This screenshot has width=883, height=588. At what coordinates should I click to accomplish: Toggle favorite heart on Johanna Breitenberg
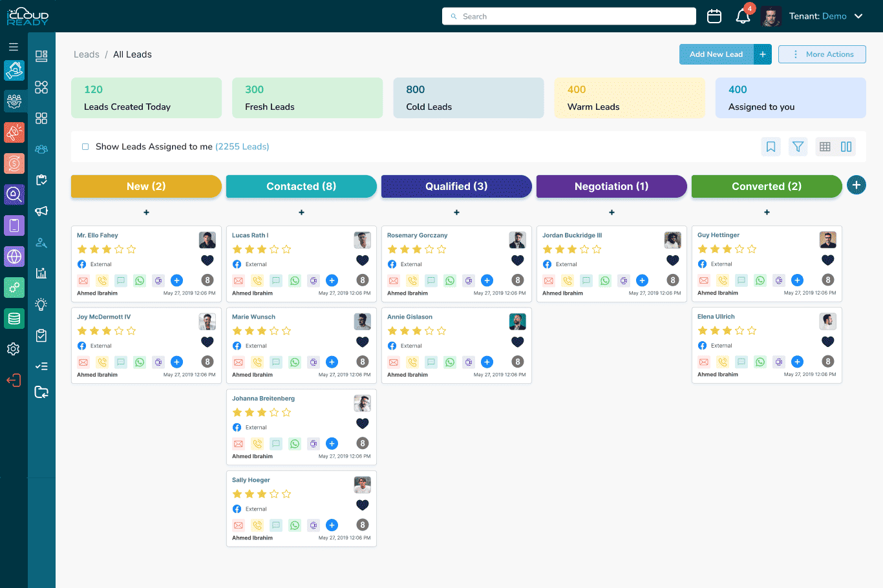pos(363,423)
